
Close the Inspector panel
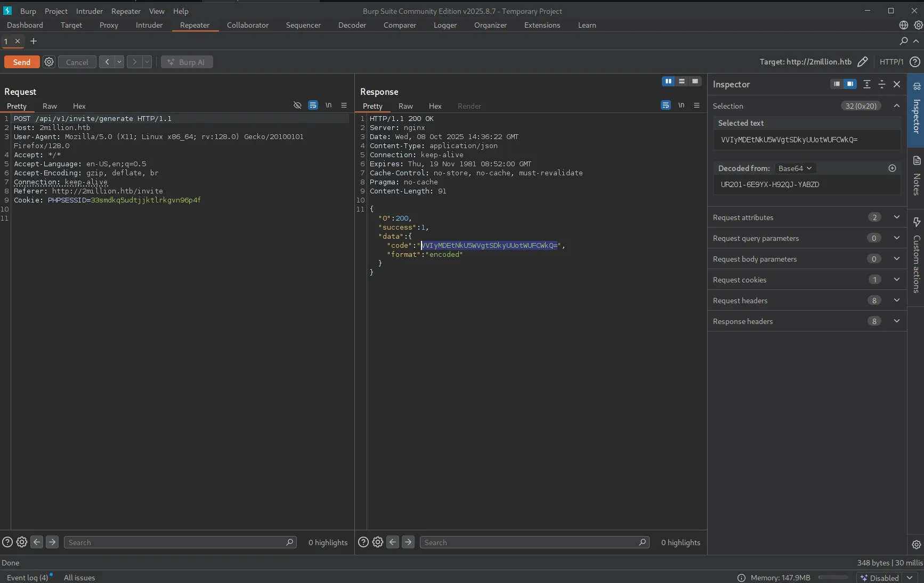897,84
